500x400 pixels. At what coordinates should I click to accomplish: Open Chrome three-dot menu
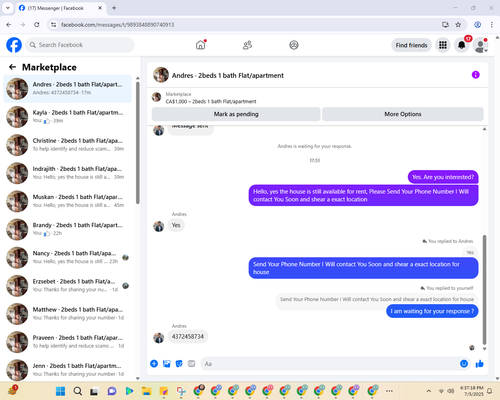[x=492, y=25]
